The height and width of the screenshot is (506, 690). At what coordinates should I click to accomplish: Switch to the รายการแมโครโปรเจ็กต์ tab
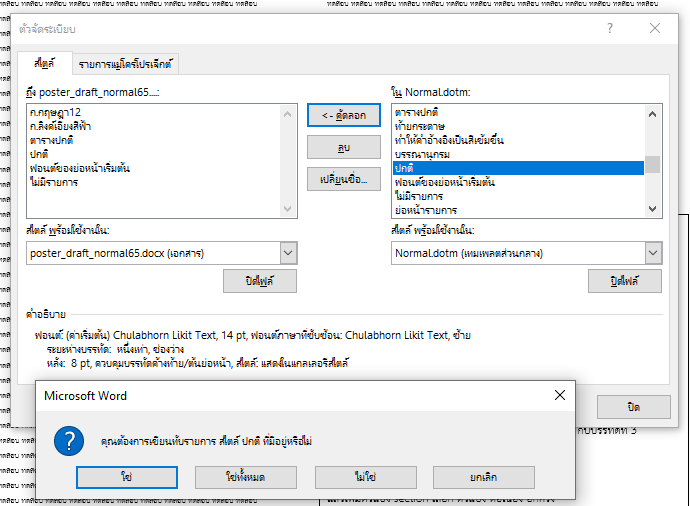click(x=125, y=64)
